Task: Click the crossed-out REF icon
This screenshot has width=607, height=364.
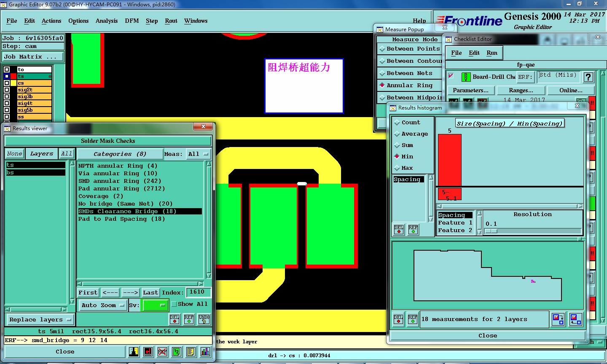Action: point(162,351)
